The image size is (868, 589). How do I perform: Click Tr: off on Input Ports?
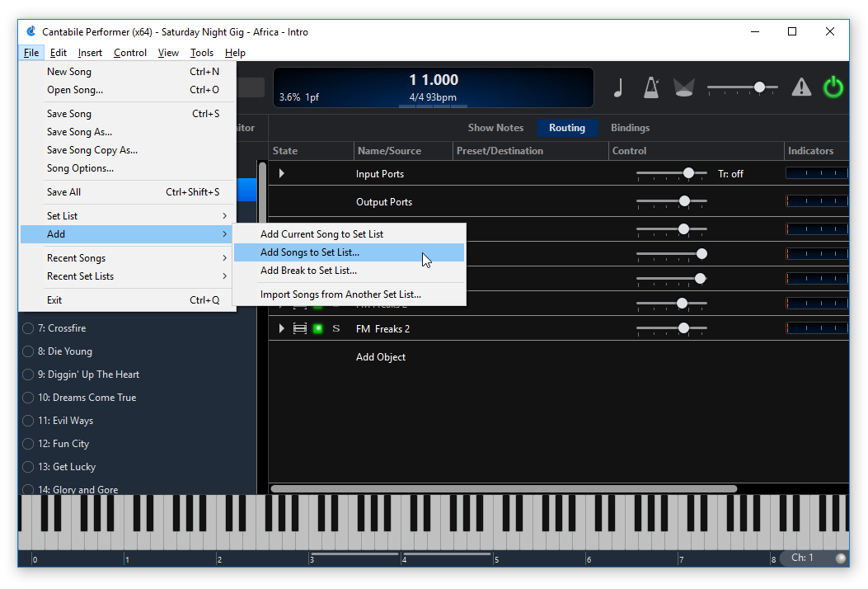[730, 174]
